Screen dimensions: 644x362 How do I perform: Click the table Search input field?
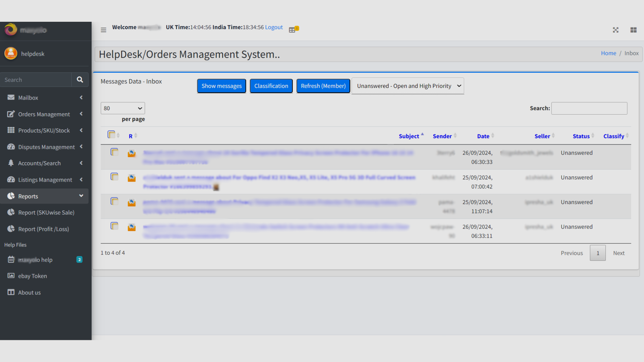click(x=589, y=108)
